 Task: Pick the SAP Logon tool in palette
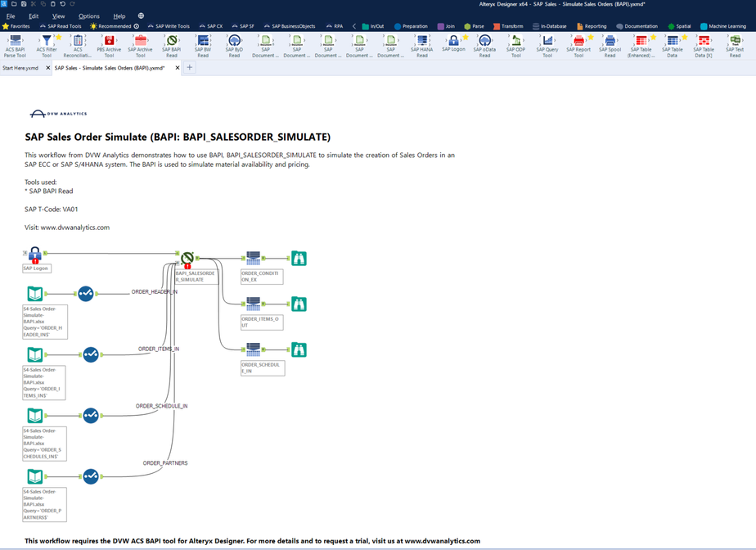point(454,43)
